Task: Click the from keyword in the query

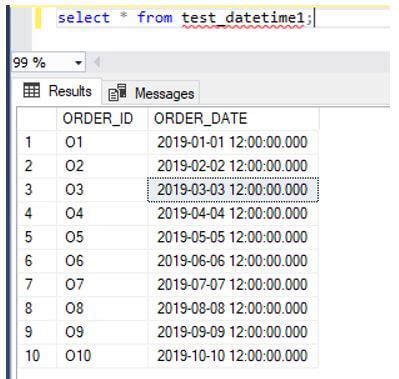Action: click(155, 18)
